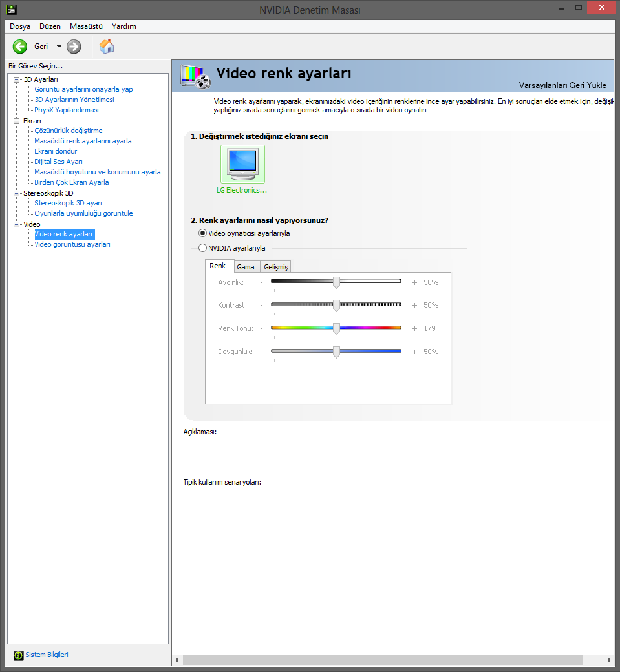Viewport: 620px width, 672px height.
Task: Maximize the NVIDIA Denetim Masası window
Action: (x=579, y=8)
